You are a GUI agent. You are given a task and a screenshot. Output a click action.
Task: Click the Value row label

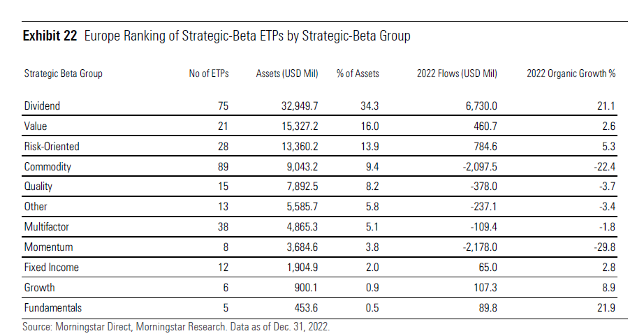pyautogui.click(x=36, y=126)
